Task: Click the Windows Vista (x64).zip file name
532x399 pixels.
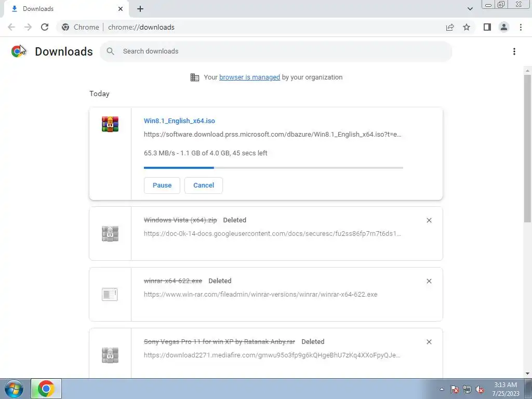Action: point(180,220)
